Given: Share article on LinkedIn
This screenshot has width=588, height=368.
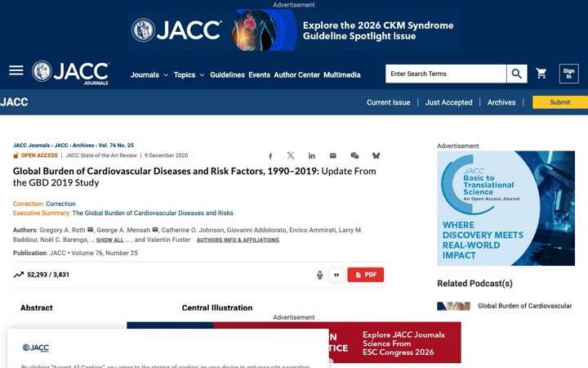Looking at the screenshot, I should click(312, 156).
